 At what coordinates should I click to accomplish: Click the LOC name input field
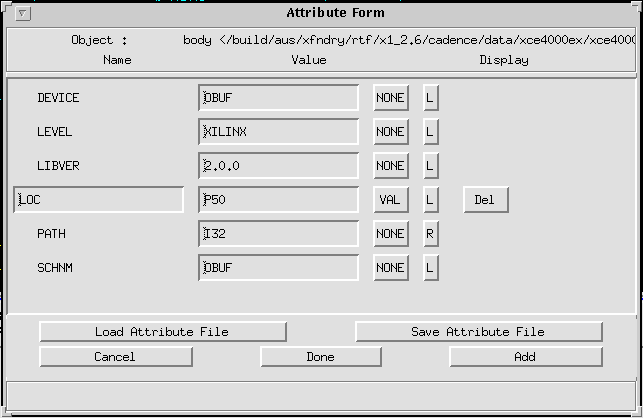tap(99, 200)
